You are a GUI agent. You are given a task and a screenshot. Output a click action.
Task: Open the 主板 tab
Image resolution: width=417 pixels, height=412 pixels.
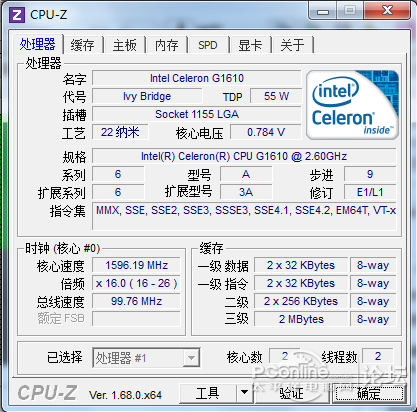click(125, 45)
